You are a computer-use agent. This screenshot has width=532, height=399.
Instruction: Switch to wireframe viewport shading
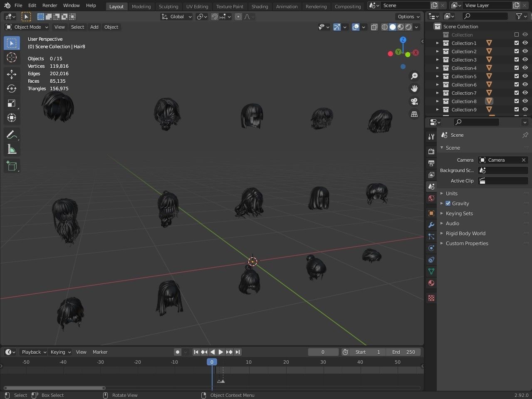pyautogui.click(x=385, y=27)
